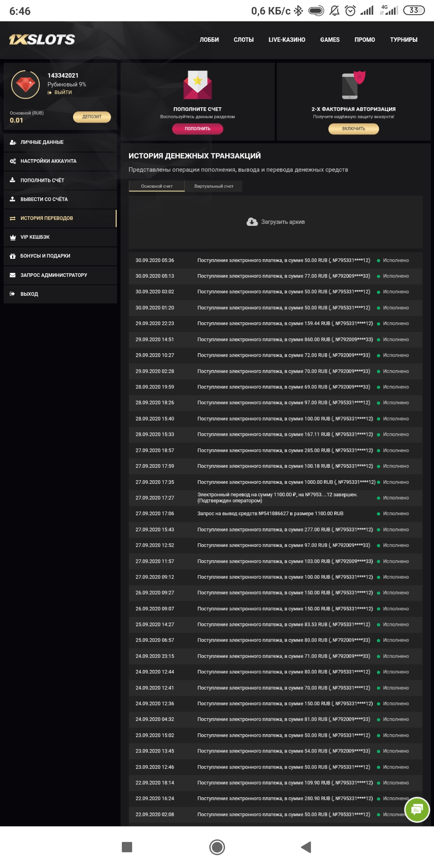Image resolution: width=434 pixels, height=868 pixels.
Task: Open ЗАПРОС АДМИНИСТРАТОРУ sidebar item
Action: point(60,275)
